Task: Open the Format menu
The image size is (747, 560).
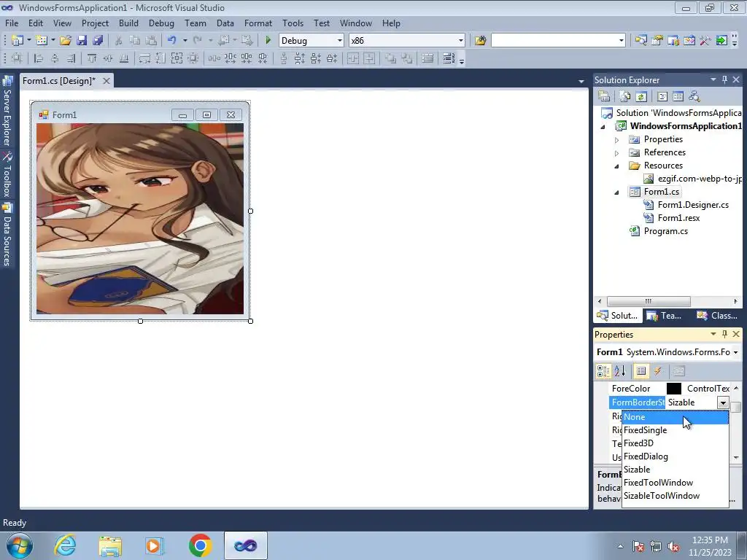Action: [x=258, y=23]
